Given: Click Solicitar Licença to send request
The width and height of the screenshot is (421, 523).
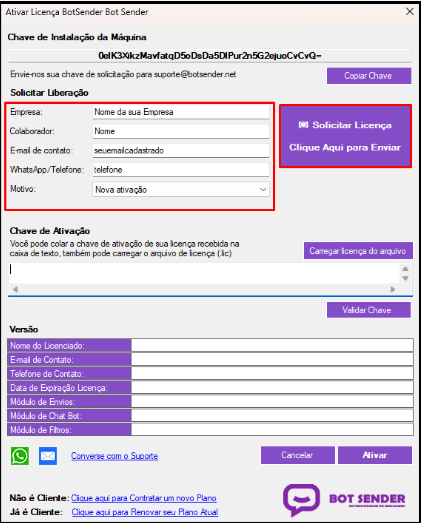Looking at the screenshot, I should pyautogui.click(x=345, y=136).
